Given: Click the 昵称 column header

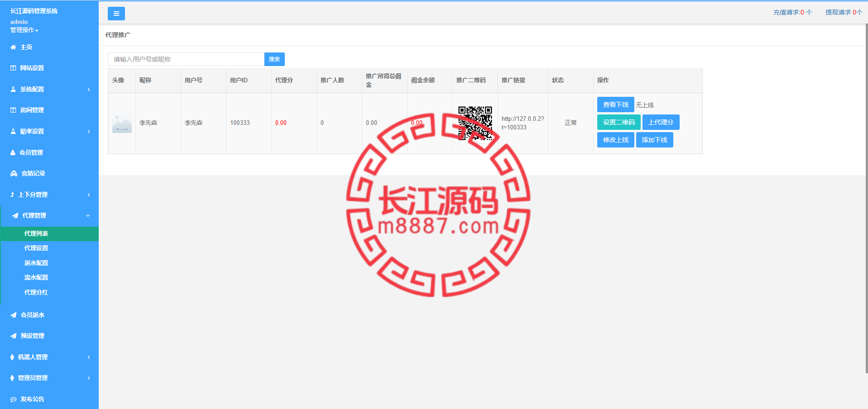Looking at the screenshot, I should 145,80.
